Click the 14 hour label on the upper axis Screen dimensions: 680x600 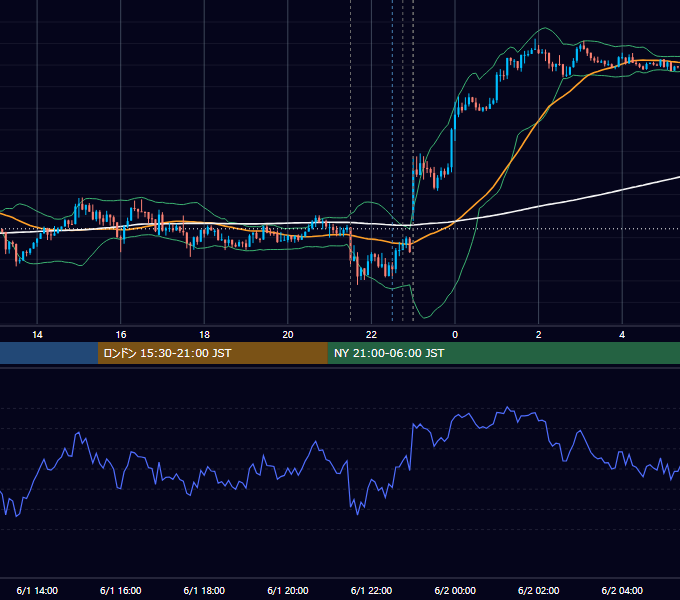37,335
